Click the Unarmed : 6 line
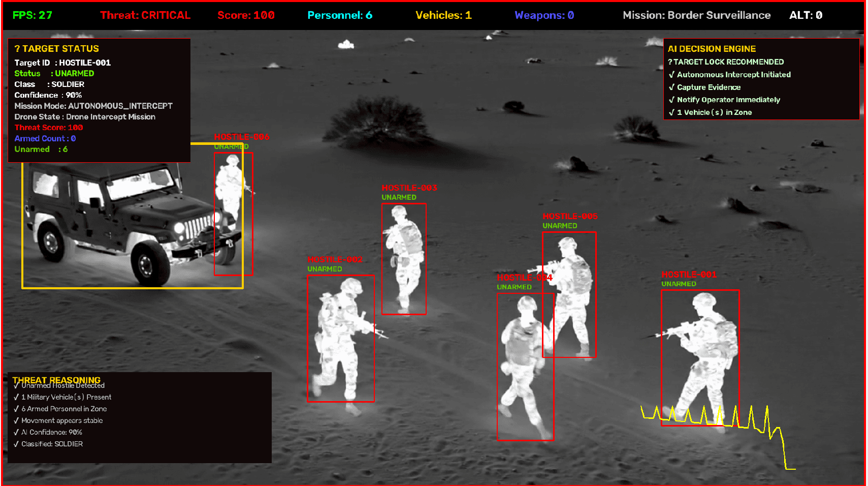 tap(41, 149)
